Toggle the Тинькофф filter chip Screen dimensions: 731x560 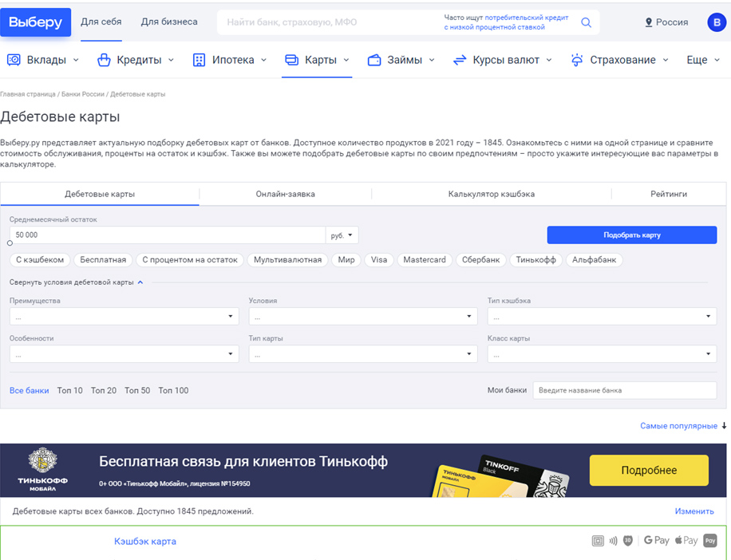tap(535, 260)
